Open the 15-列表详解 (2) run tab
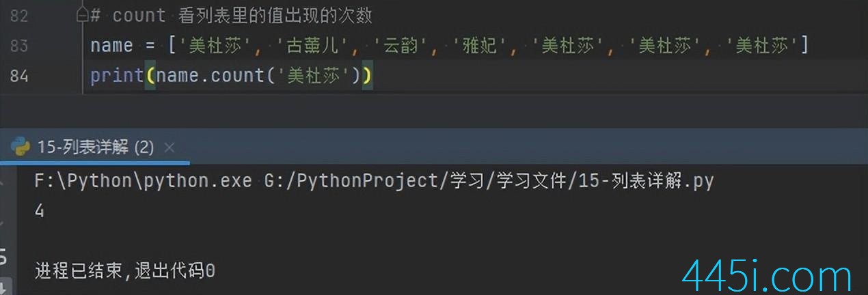 96,147
